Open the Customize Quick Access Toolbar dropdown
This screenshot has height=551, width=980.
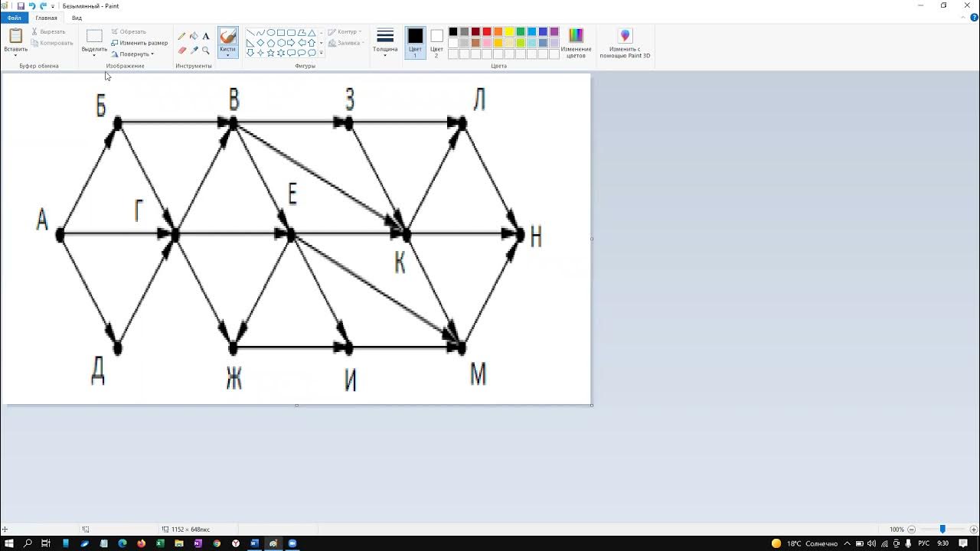click(x=53, y=6)
